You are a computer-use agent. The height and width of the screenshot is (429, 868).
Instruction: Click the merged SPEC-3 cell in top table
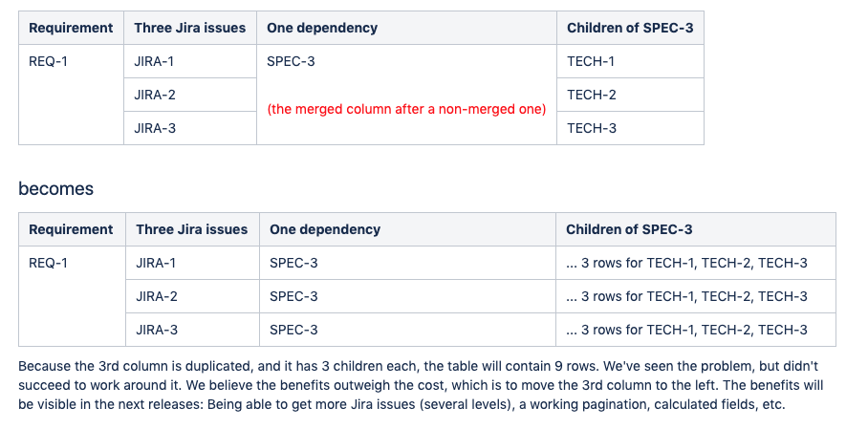[x=291, y=62]
